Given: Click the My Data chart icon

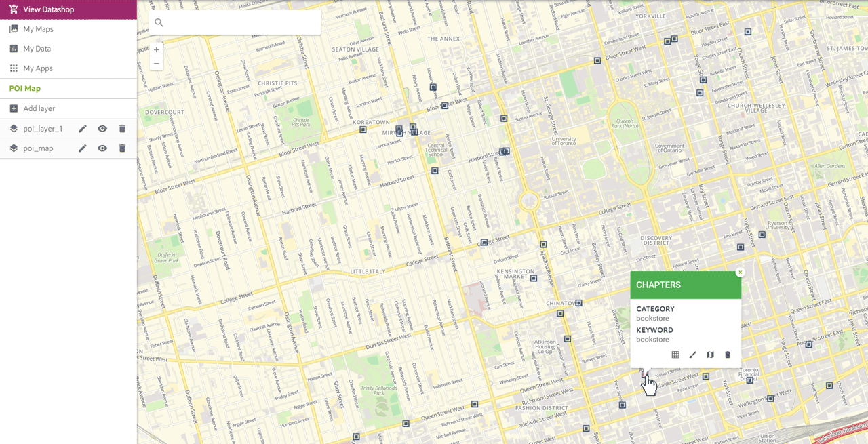Looking at the screenshot, I should coord(14,49).
